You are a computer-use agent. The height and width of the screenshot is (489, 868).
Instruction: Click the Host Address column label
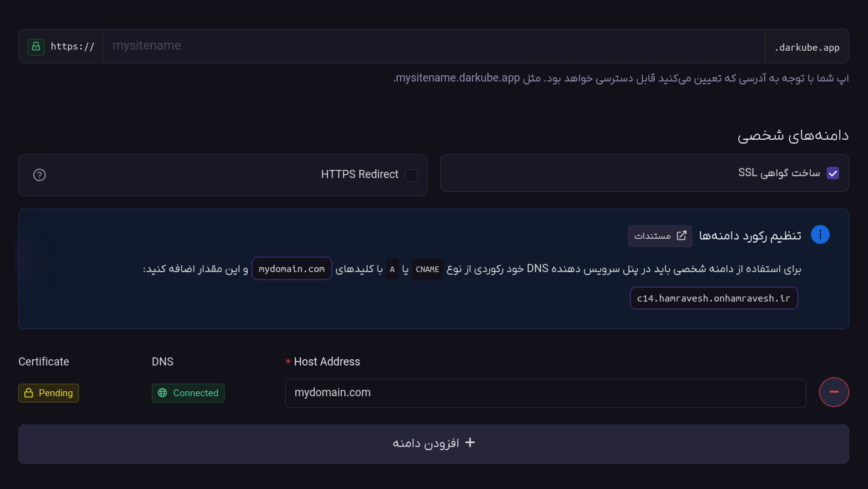click(x=327, y=362)
